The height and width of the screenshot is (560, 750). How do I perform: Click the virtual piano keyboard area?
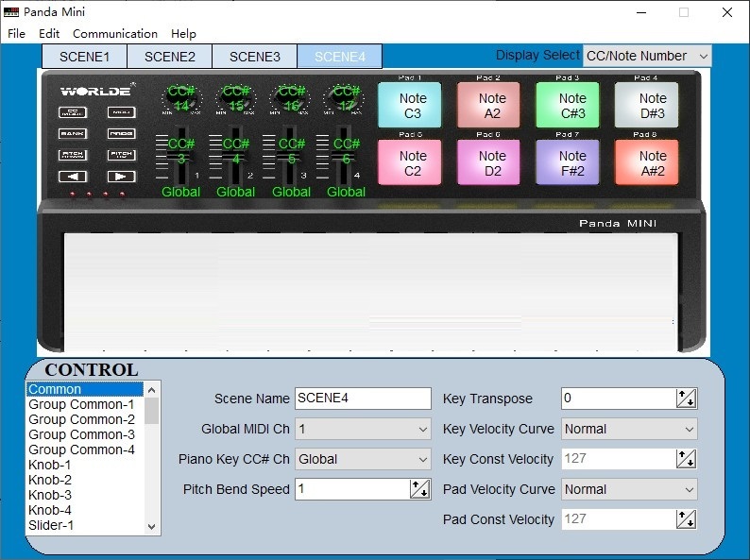click(x=370, y=292)
